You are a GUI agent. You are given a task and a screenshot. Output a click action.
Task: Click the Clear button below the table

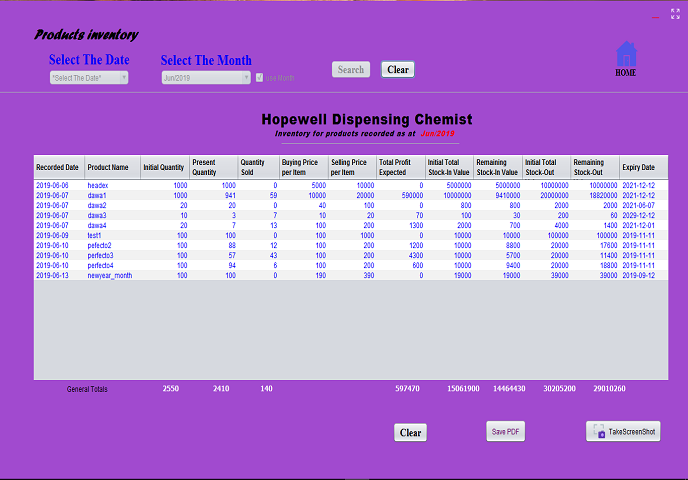(410, 433)
